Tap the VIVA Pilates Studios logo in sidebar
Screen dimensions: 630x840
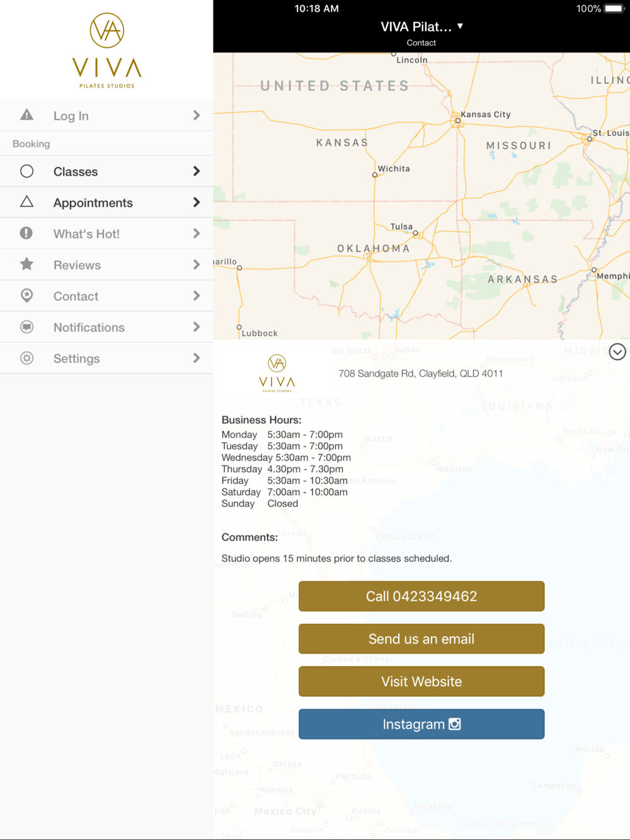(106, 50)
